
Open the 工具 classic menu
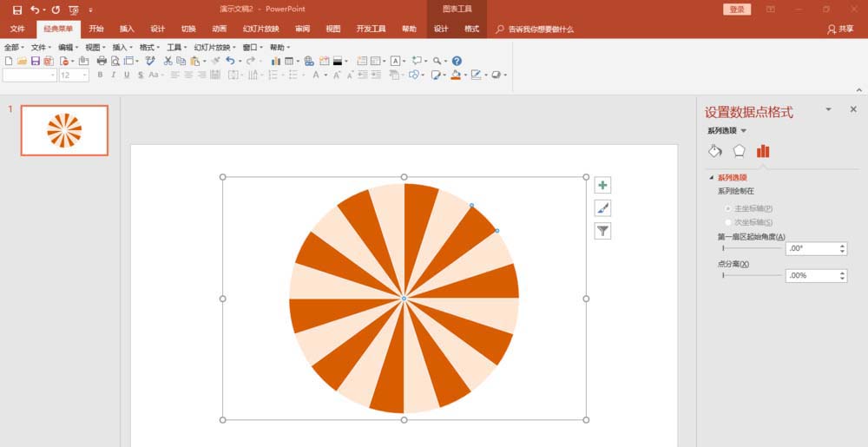point(176,48)
